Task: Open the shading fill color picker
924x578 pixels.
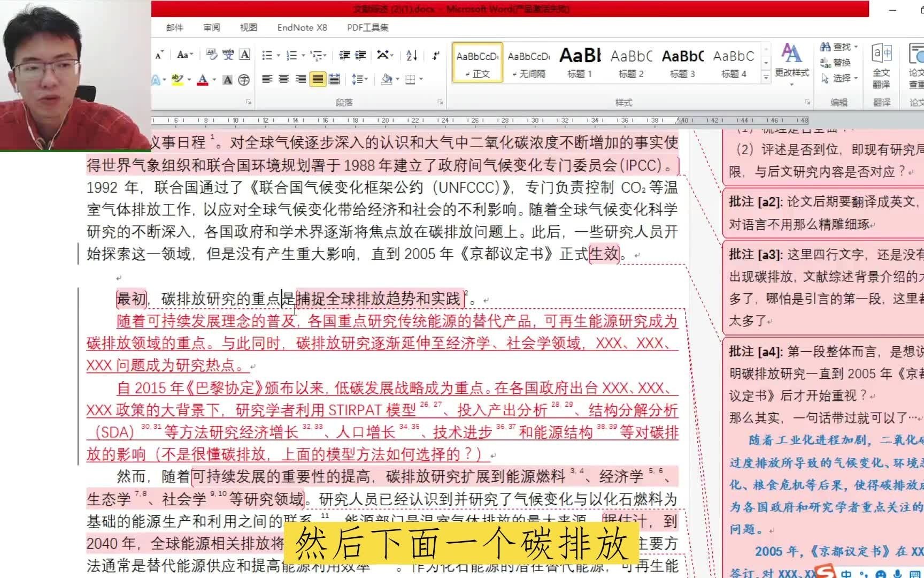Action: [386, 79]
